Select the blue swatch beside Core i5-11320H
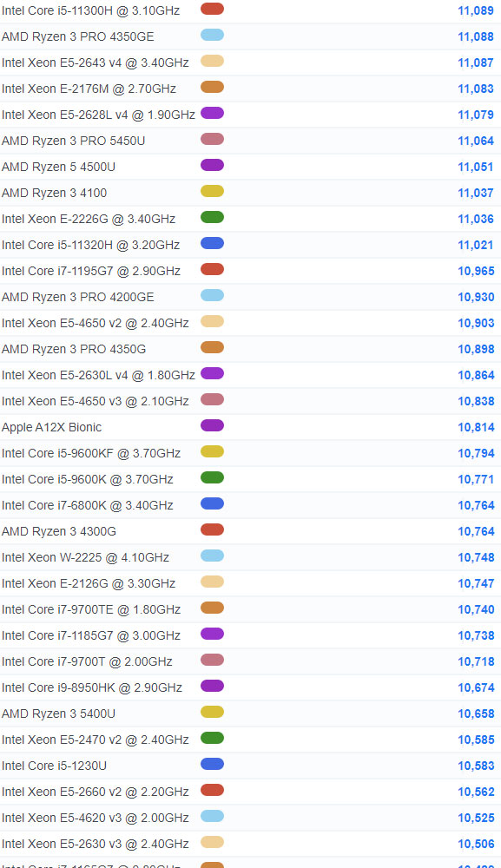This screenshot has width=501, height=868. (x=212, y=243)
